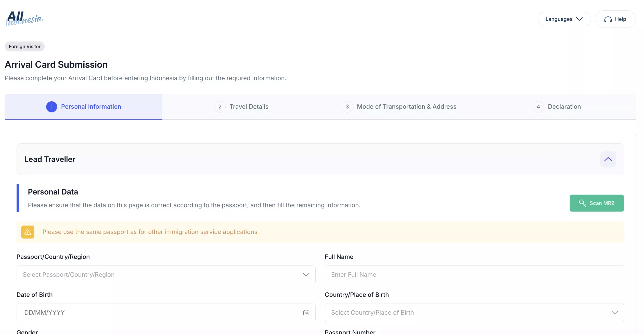Click the All Indonesia logo
Image resolution: width=644 pixels, height=334 pixels.
click(24, 19)
